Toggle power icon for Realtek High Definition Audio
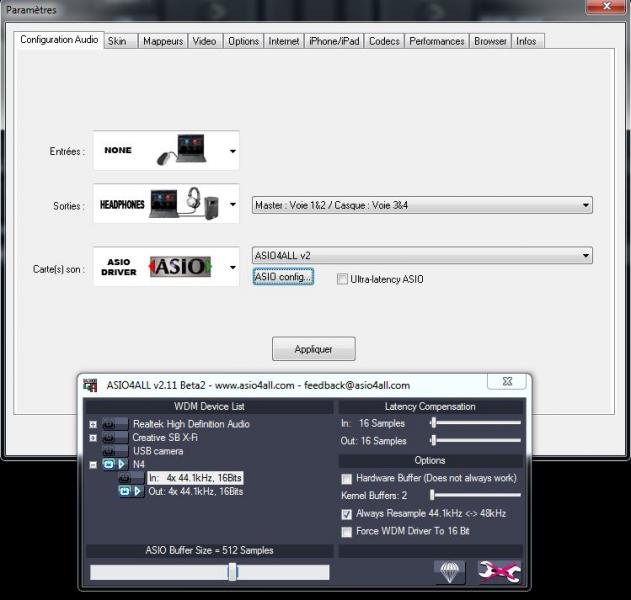 [x=109, y=424]
